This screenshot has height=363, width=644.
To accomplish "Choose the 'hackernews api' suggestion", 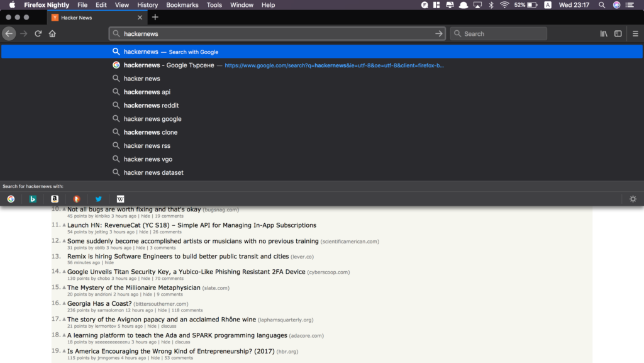I will pyautogui.click(x=322, y=92).
